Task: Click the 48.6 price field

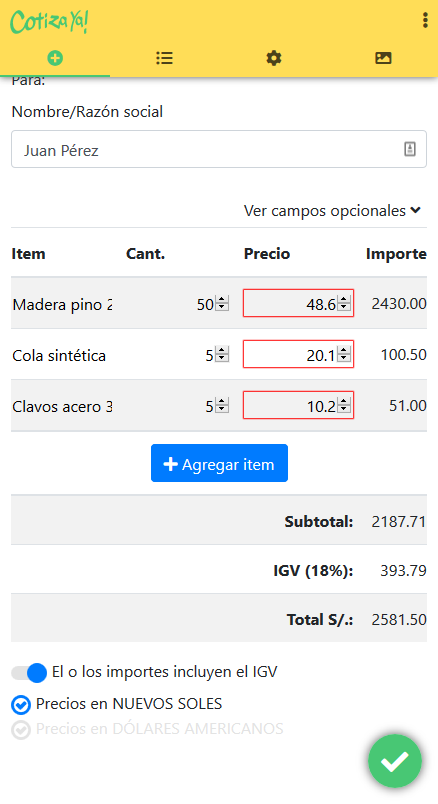Action: click(298, 303)
